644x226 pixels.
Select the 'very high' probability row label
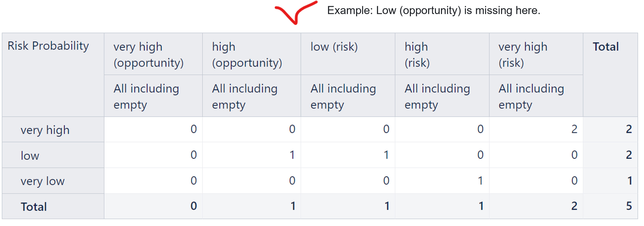[x=45, y=130]
